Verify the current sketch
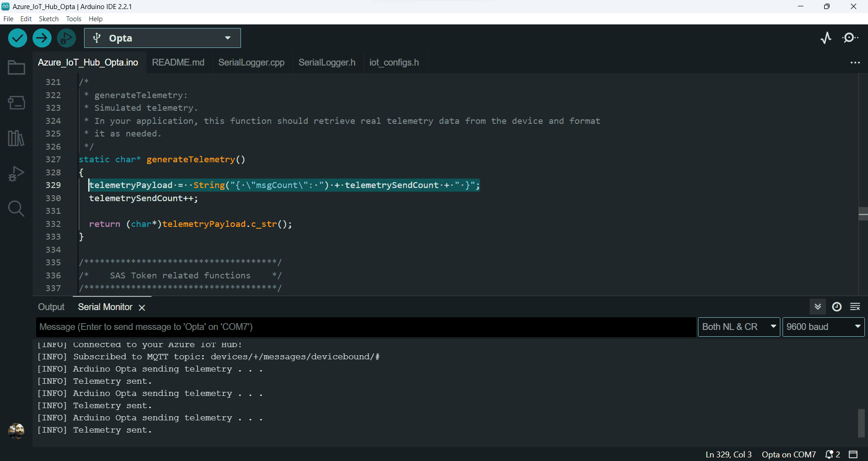This screenshot has width=868, height=461. point(17,38)
